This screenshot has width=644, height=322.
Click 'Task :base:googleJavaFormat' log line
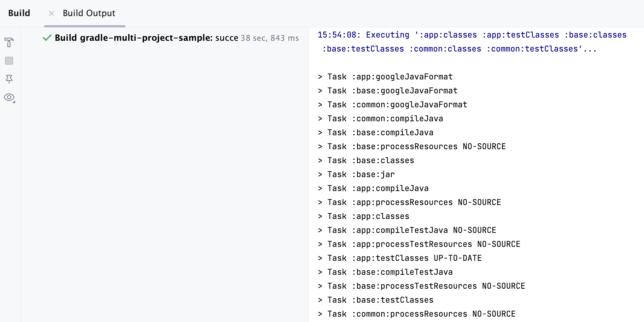coord(388,91)
